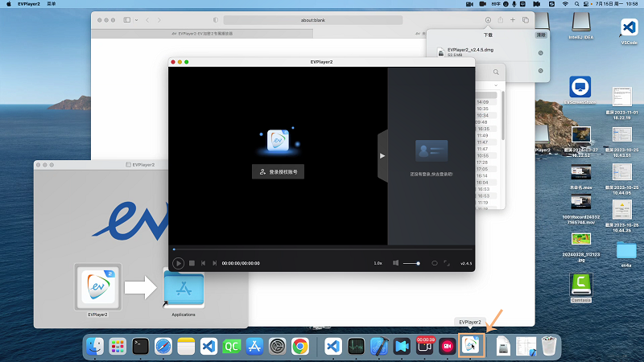Toggle the loop playback circle icon
Viewport: 644px width, 362px height.
[435, 263]
